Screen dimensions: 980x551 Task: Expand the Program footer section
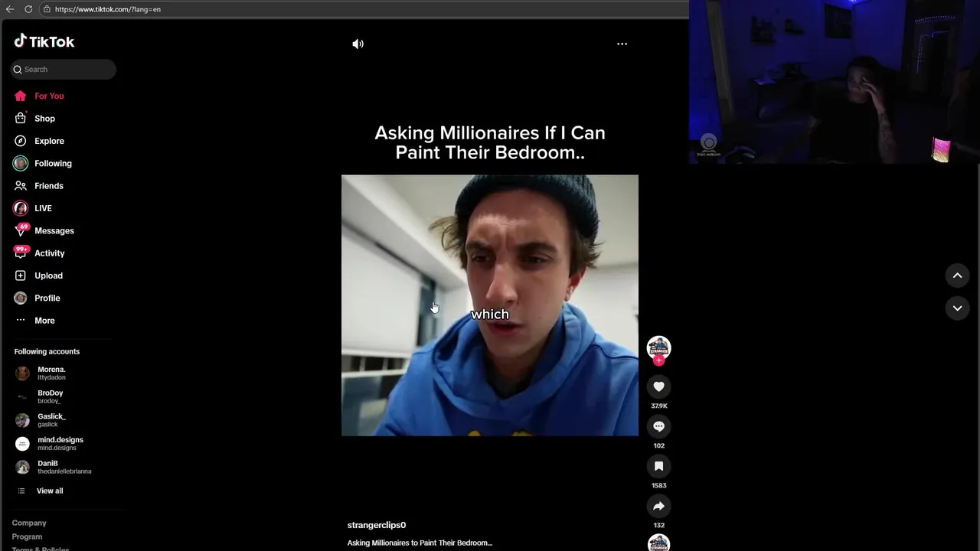27,537
